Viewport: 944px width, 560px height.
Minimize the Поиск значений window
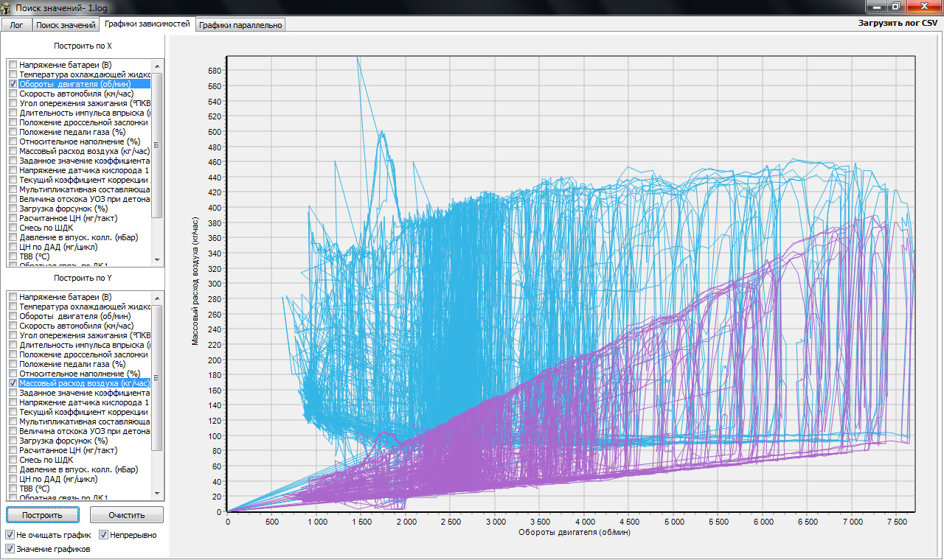pos(877,6)
